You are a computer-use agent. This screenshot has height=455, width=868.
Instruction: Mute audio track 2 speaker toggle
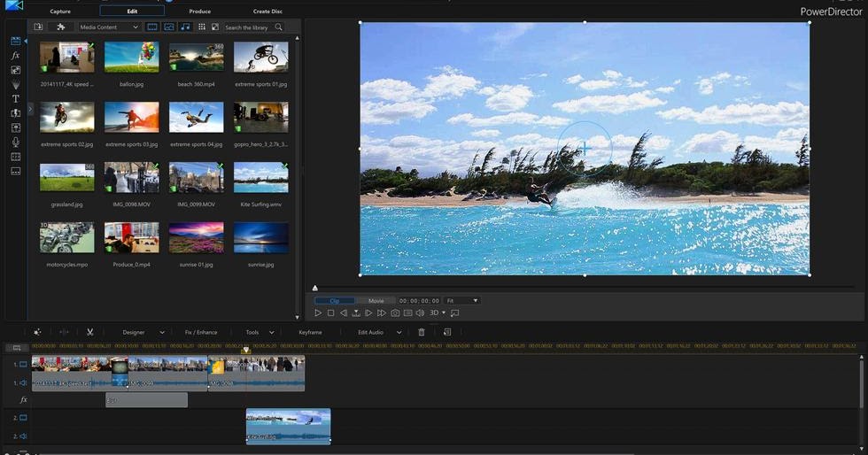tap(23, 436)
